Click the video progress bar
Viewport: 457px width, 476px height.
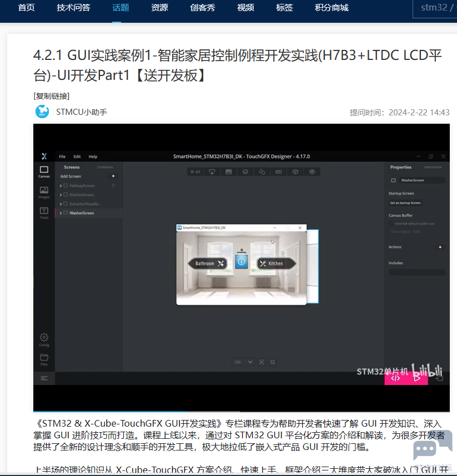coord(241,411)
